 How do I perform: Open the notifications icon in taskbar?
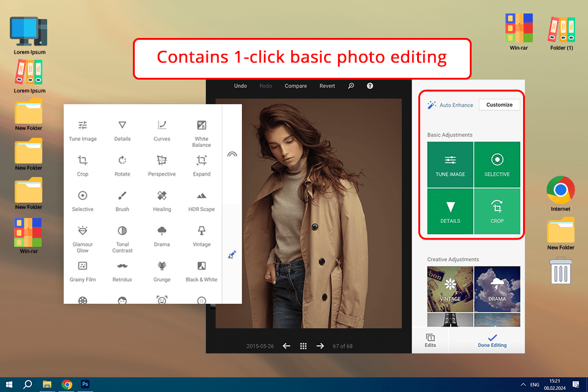[576, 384]
